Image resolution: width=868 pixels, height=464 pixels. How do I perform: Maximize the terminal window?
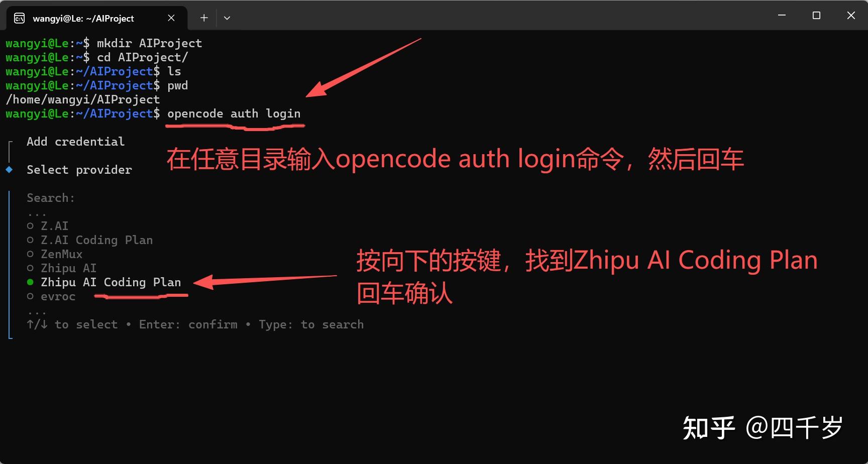pos(816,16)
